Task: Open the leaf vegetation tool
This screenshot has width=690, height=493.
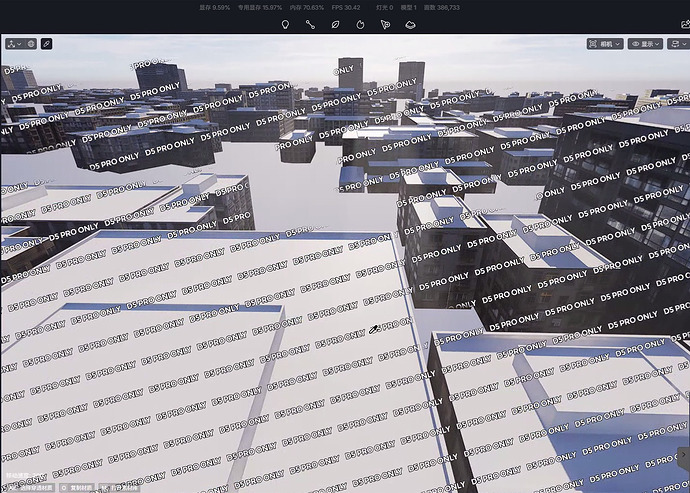Action: (x=335, y=25)
